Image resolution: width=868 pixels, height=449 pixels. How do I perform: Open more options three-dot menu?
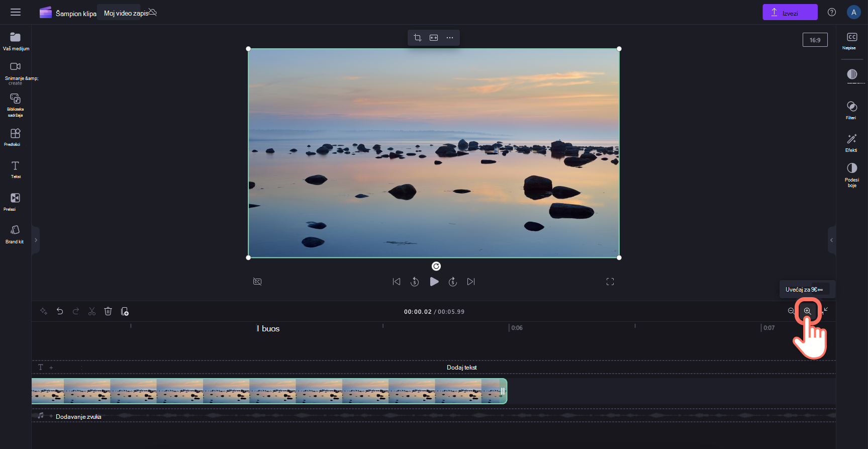450,38
